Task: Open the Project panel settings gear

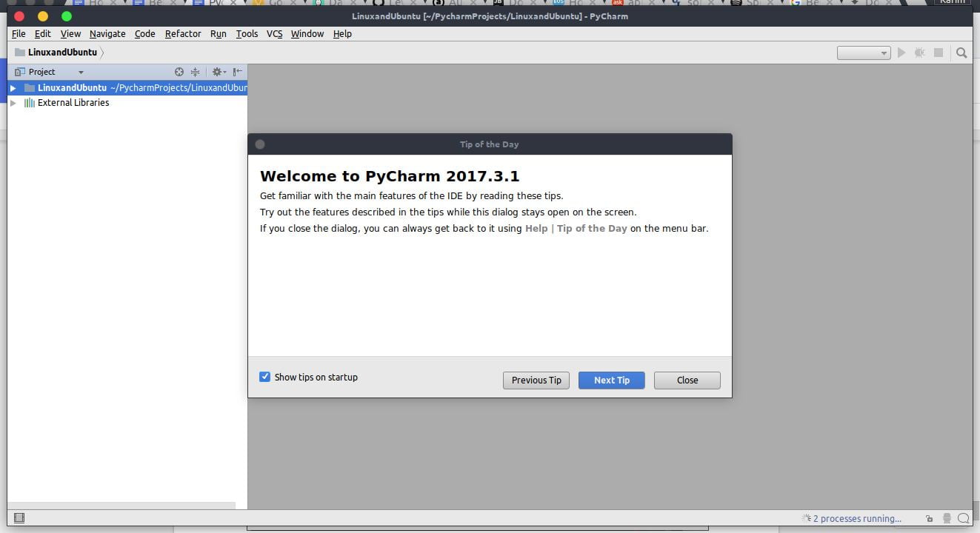Action: (x=217, y=72)
